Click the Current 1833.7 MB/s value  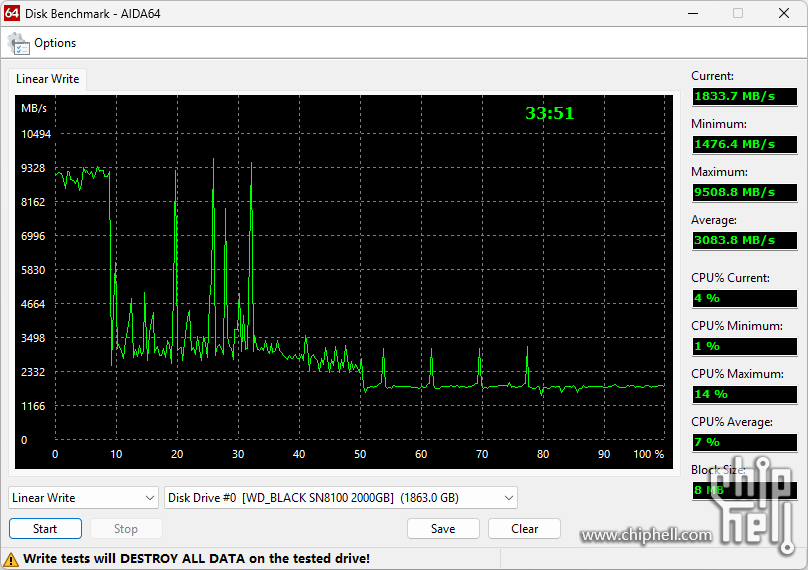pos(745,96)
